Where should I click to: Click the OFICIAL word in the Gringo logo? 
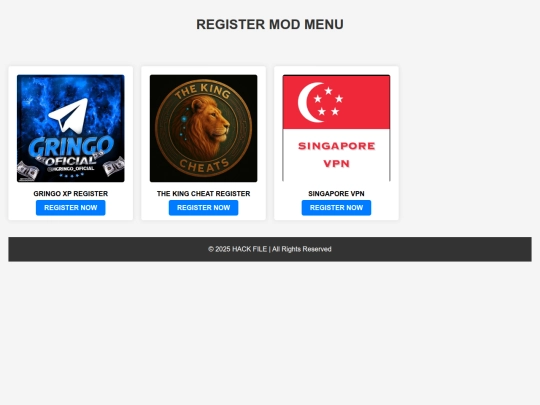[x=71, y=161]
